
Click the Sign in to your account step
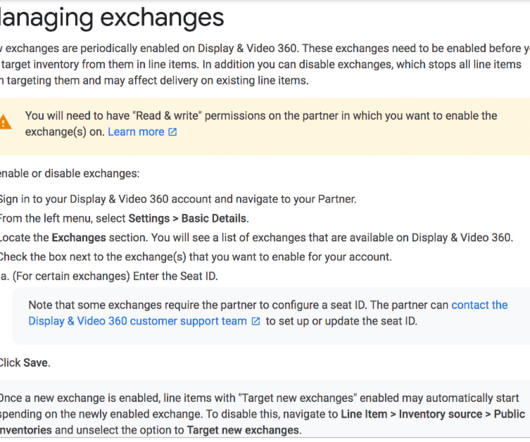(178, 199)
